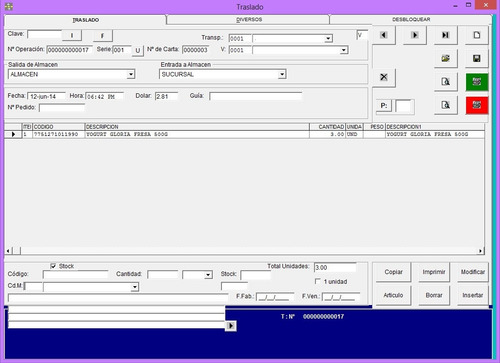Go to the previous record arrow button
The width and height of the screenshot is (500, 363).
pos(384,35)
